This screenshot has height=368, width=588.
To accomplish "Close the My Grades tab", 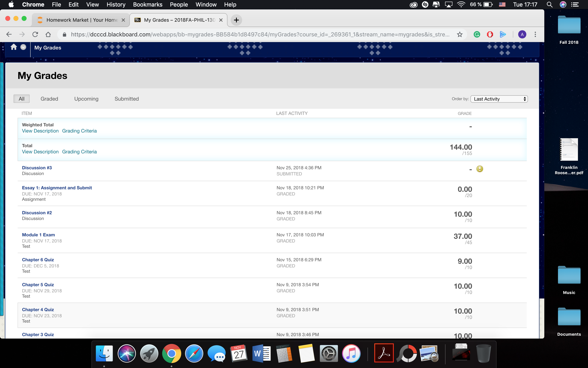I will tap(221, 20).
